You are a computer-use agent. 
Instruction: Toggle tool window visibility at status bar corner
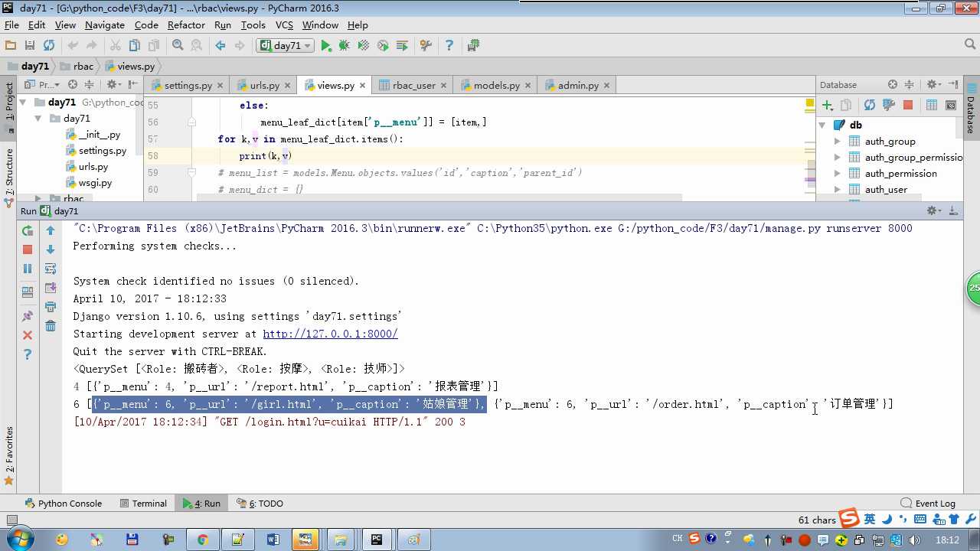(x=10, y=520)
